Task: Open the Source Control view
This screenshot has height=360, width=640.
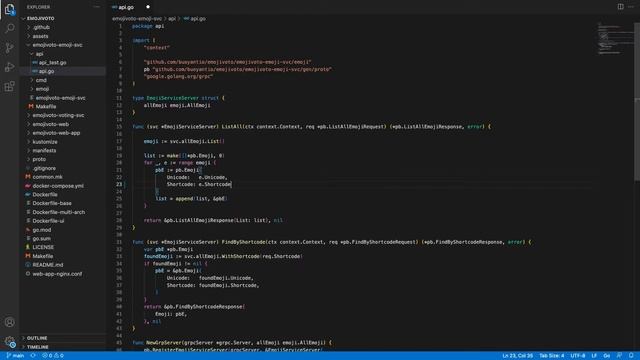Action: pos(9,48)
